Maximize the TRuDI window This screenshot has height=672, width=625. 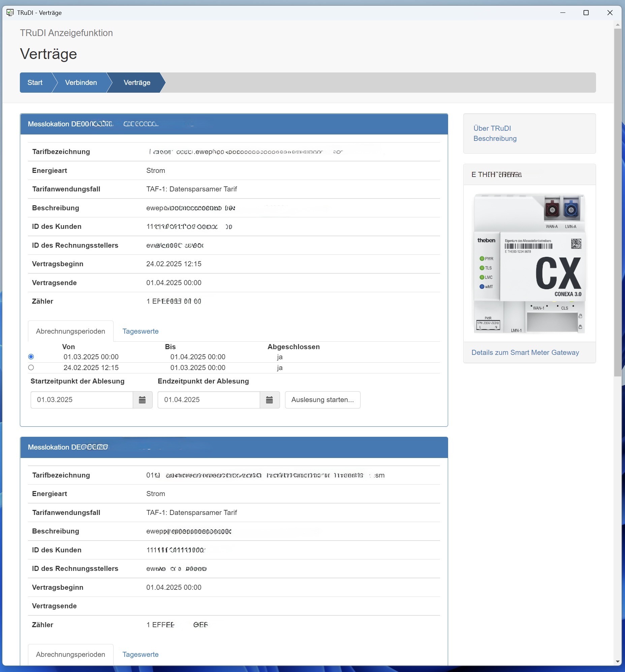click(x=586, y=12)
